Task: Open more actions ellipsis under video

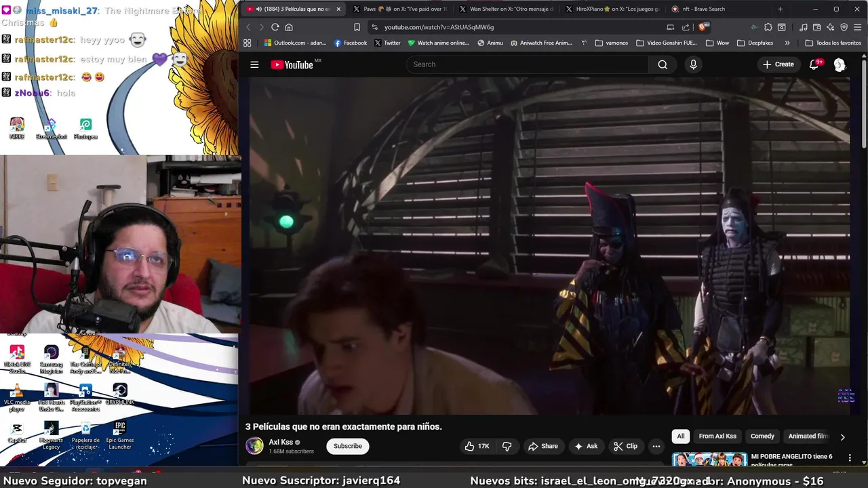Action: (x=656, y=446)
